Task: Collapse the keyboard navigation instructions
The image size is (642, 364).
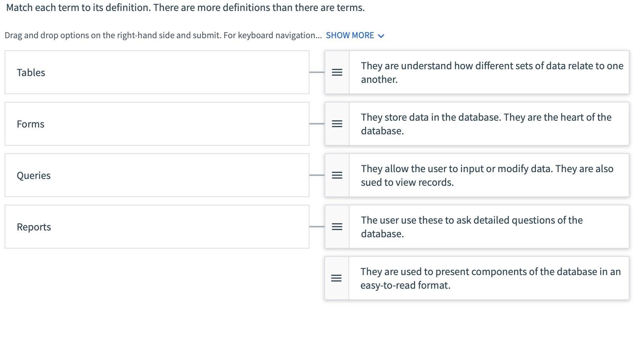Action: pyautogui.click(x=381, y=35)
